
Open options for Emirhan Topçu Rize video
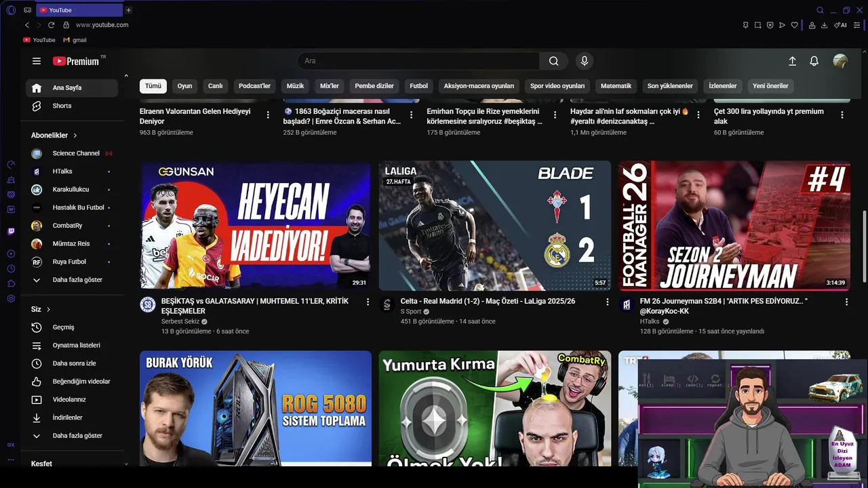pos(555,115)
